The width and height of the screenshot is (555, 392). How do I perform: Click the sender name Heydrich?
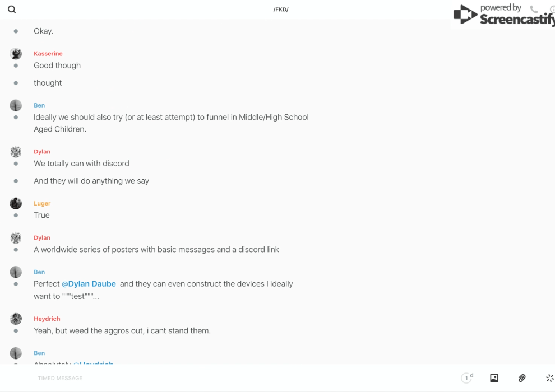(x=47, y=319)
